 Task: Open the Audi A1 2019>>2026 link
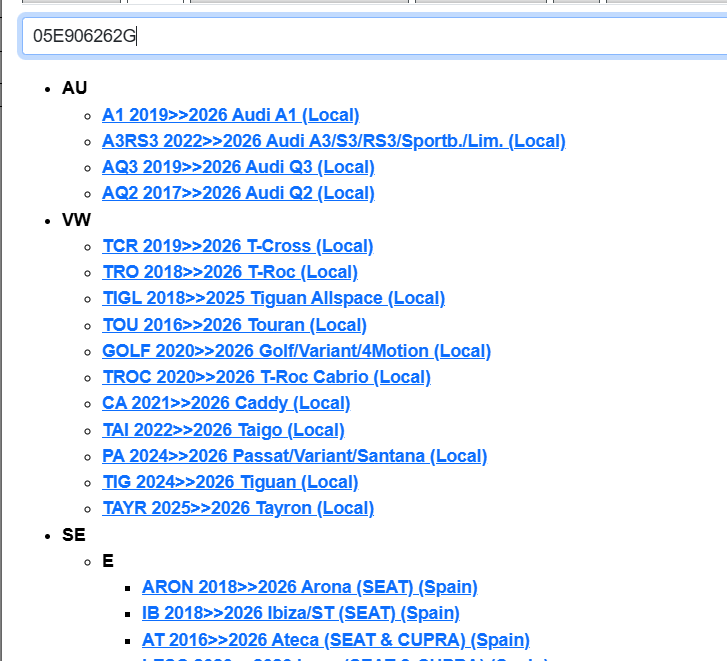click(x=230, y=115)
